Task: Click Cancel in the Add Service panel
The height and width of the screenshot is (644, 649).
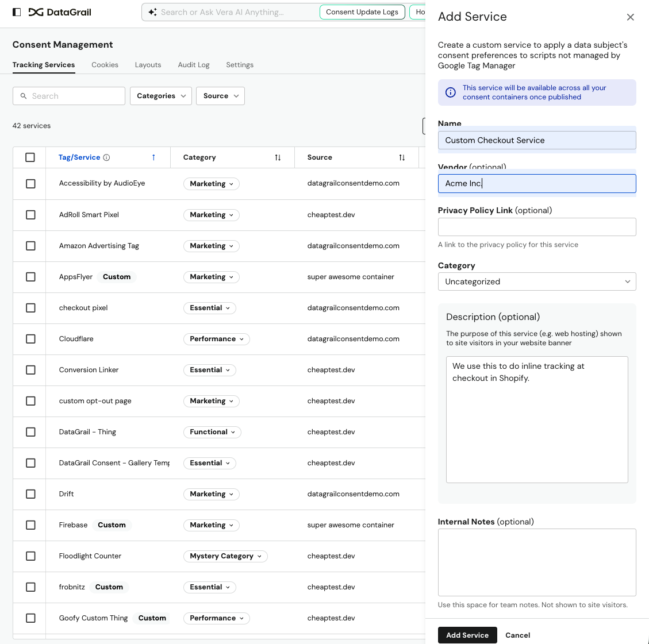Action: coord(517,635)
